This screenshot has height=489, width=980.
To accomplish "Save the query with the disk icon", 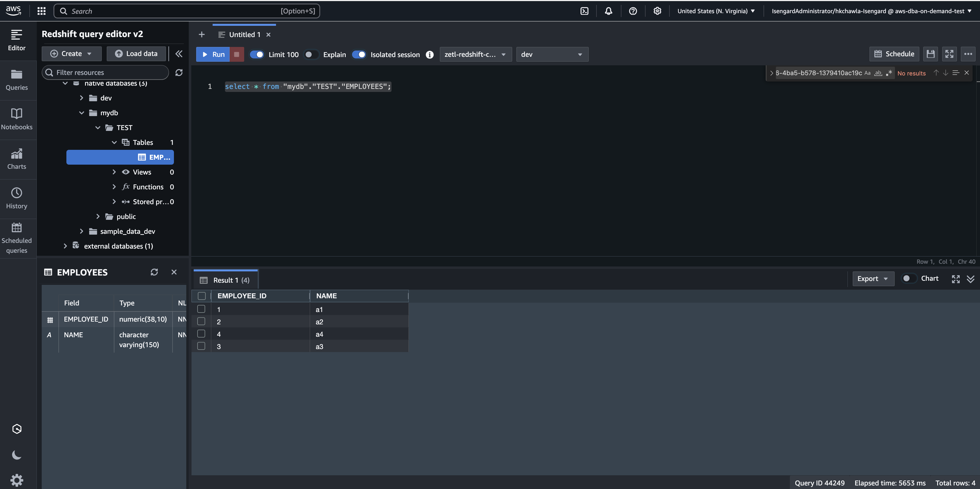I will pos(931,54).
